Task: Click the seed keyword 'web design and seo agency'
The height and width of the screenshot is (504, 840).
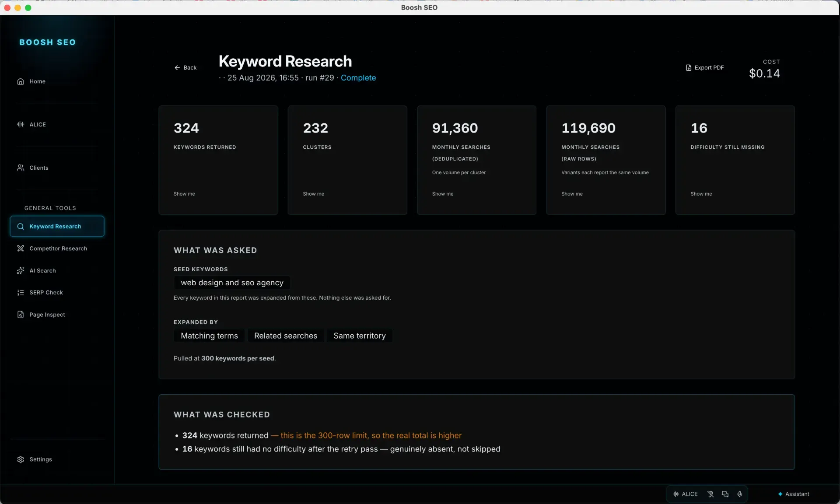Action: pyautogui.click(x=232, y=283)
